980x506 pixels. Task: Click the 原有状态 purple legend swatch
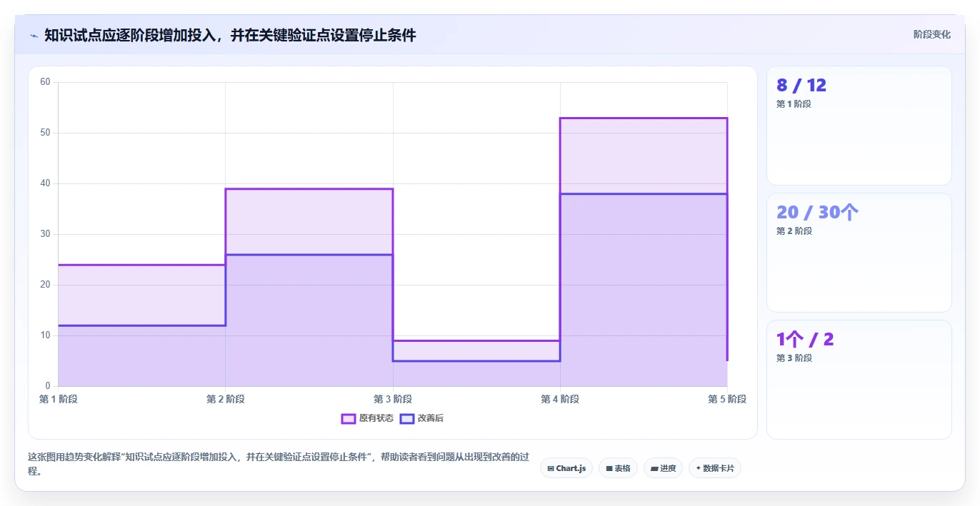tap(349, 418)
